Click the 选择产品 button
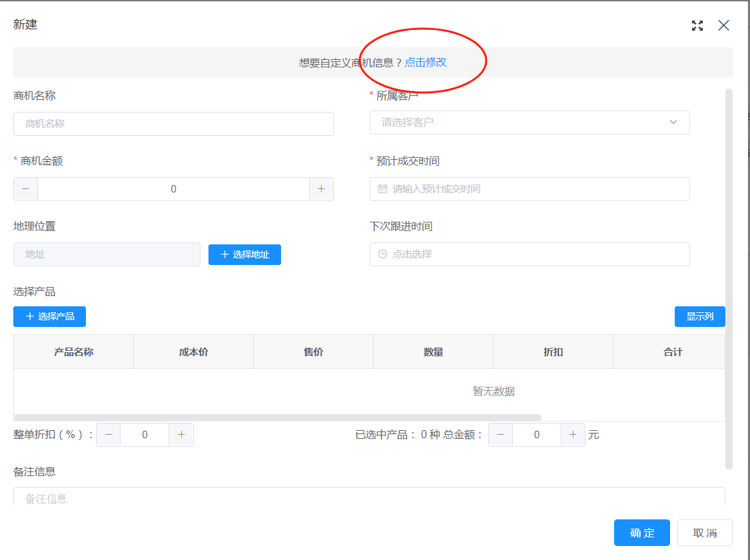750x560 pixels. (x=49, y=316)
